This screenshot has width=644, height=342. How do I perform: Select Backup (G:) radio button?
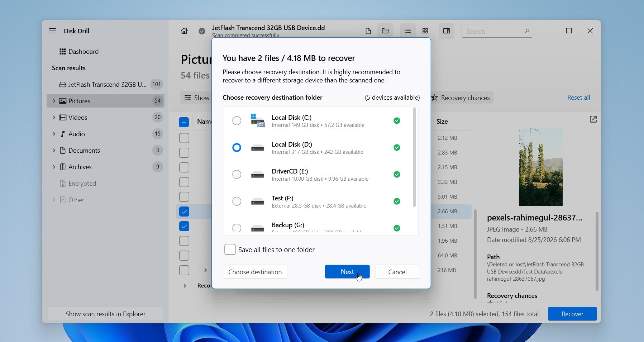click(x=237, y=228)
